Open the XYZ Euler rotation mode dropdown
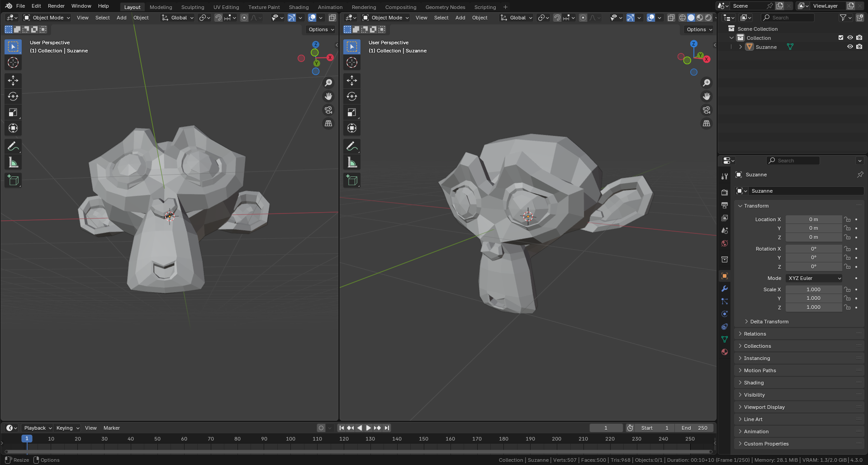Screen dimensions: 868x465 (x=815, y=278)
